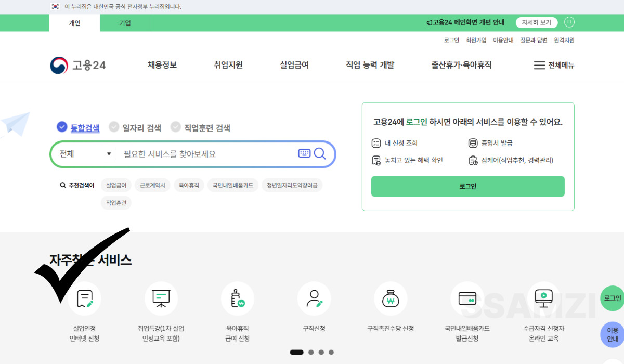The image size is (624, 364).
Task: Click the 잡케어(직업추천, 경력관리) text
Action: click(x=517, y=160)
